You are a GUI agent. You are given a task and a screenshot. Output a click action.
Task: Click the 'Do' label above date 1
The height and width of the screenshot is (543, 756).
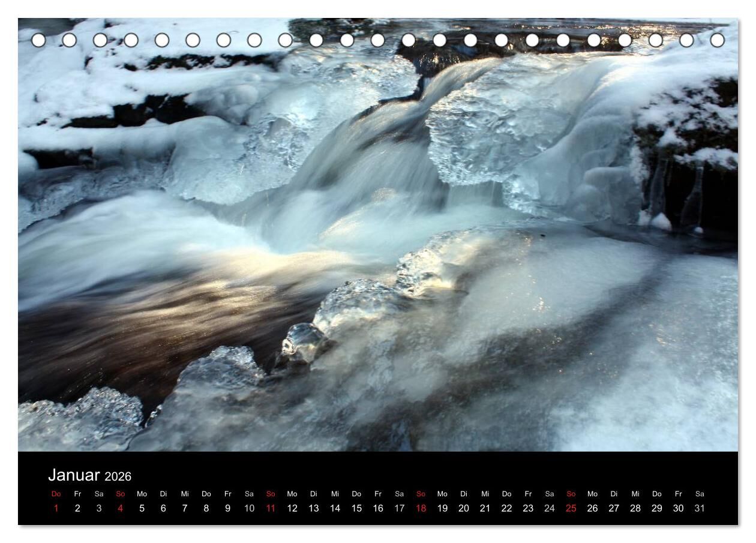[x=56, y=494]
